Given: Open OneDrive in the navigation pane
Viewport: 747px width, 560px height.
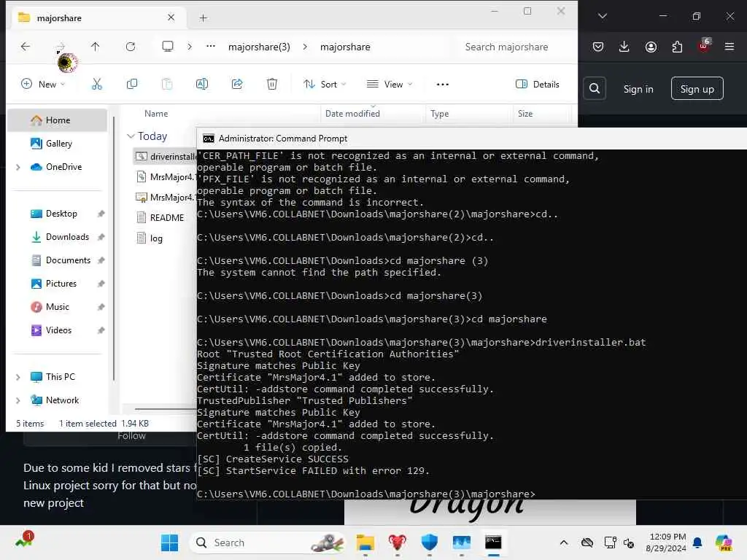Looking at the screenshot, I should pyautogui.click(x=63, y=167).
